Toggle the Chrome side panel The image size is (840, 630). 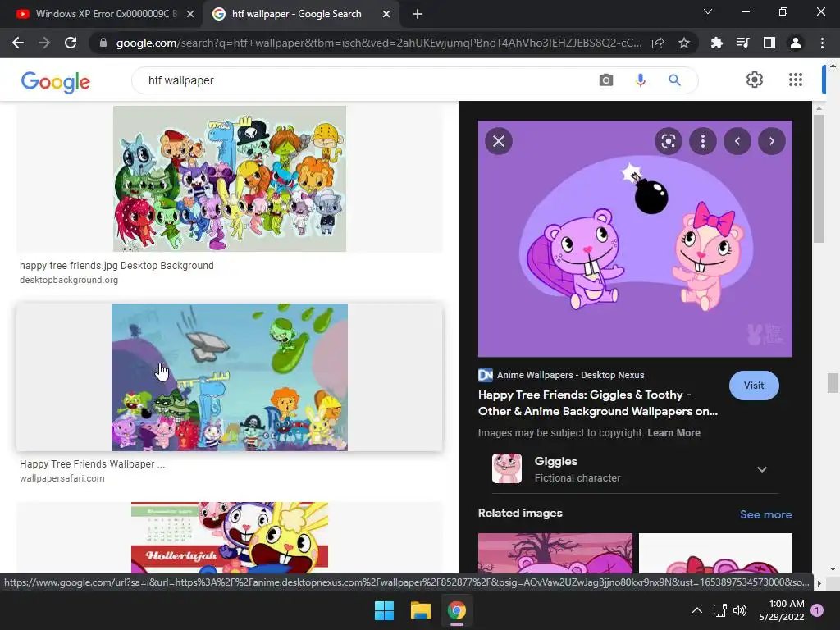tap(769, 43)
